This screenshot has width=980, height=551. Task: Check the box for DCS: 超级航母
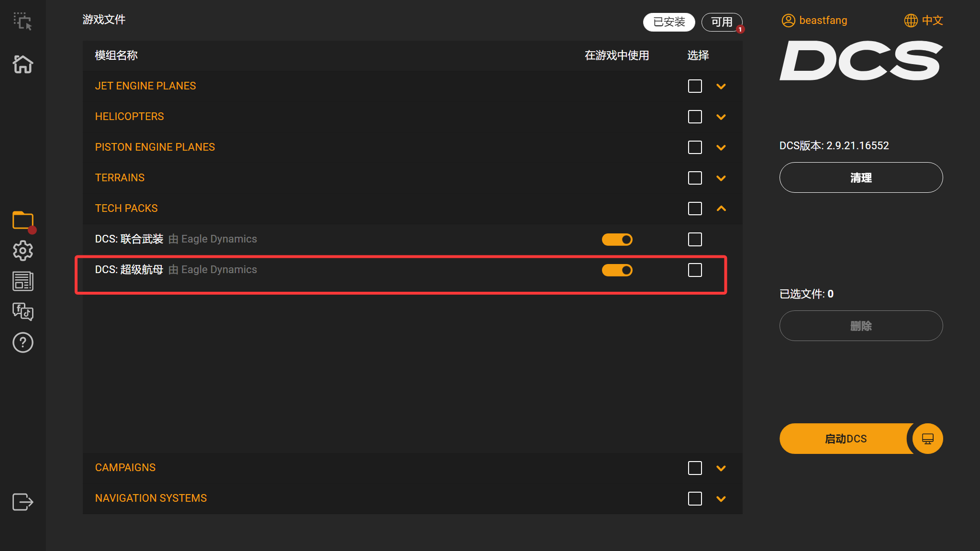(695, 270)
